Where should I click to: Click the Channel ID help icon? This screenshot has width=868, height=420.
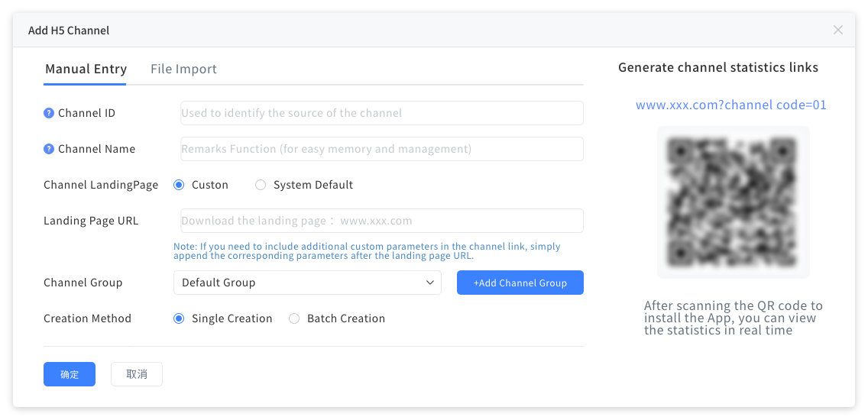pos(49,113)
